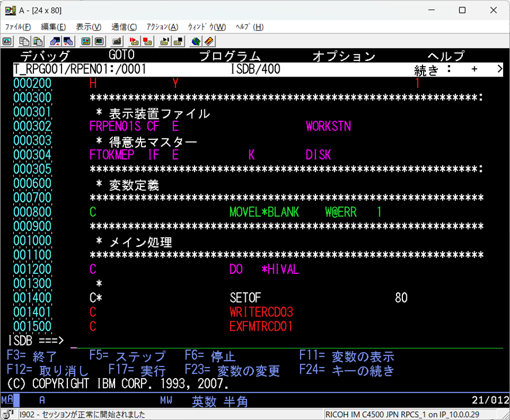
Task: Open the 表示(V) menu
Action: coord(89,27)
